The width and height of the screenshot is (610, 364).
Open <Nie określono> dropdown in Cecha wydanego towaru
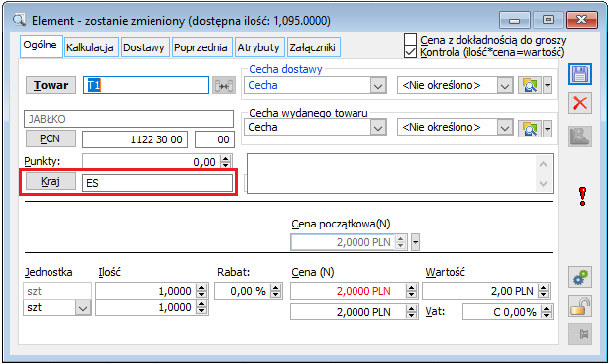pos(505,128)
